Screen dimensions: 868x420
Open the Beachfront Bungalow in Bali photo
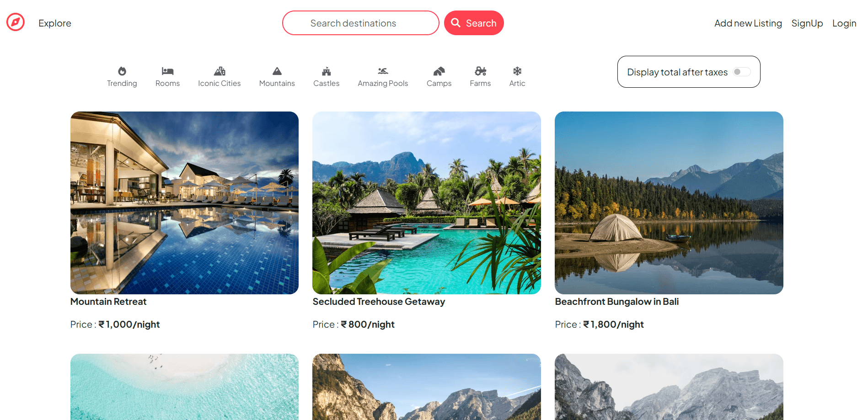[x=669, y=203]
